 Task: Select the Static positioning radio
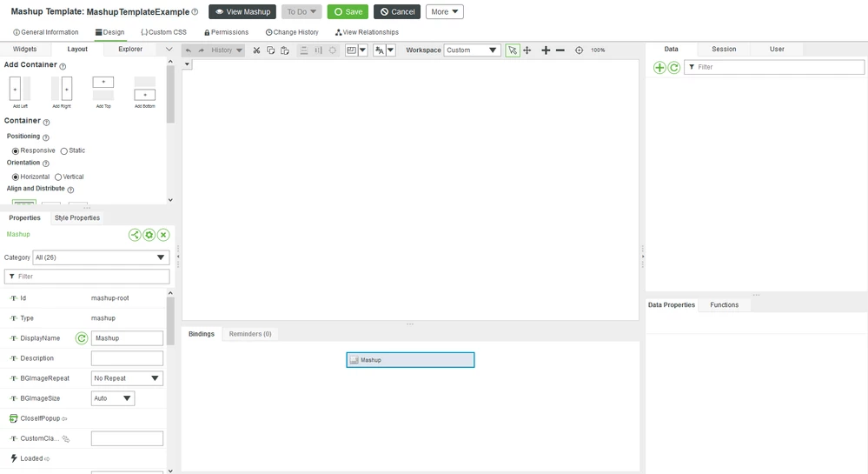(x=63, y=150)
